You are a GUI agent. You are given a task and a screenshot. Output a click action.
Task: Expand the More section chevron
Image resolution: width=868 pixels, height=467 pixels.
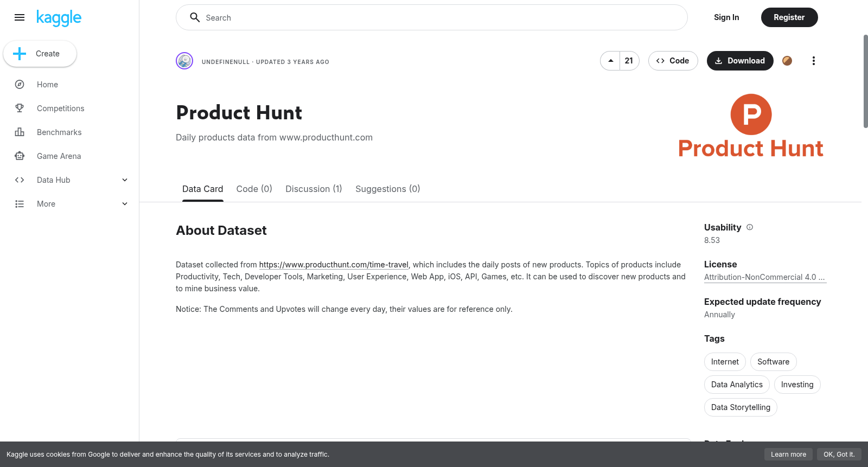[x=125, y=204]
